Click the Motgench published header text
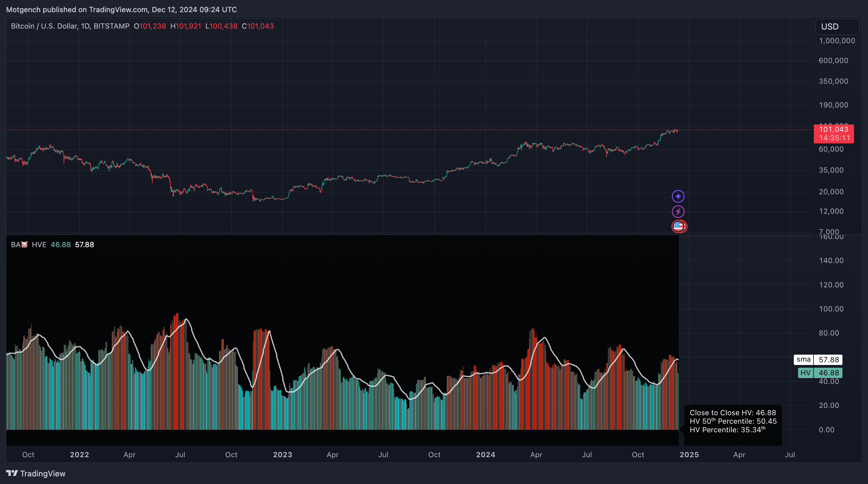868x484 pixels. (x=121, y=9)
